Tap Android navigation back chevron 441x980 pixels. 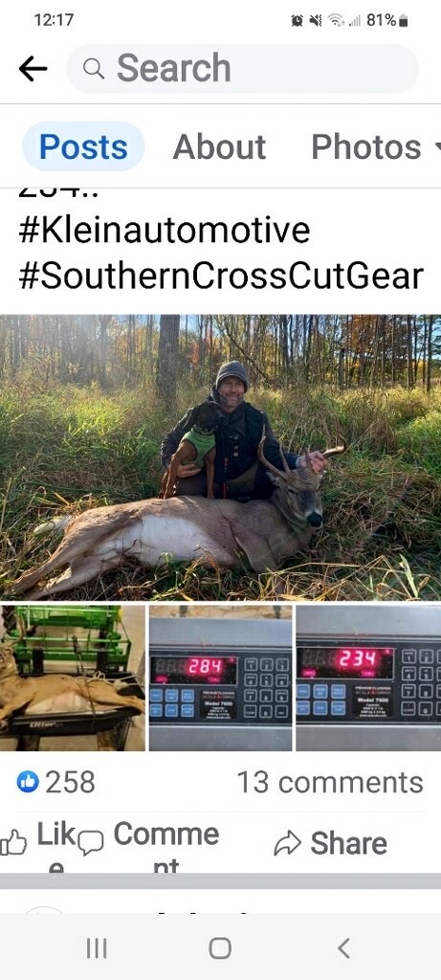(343, 948)
